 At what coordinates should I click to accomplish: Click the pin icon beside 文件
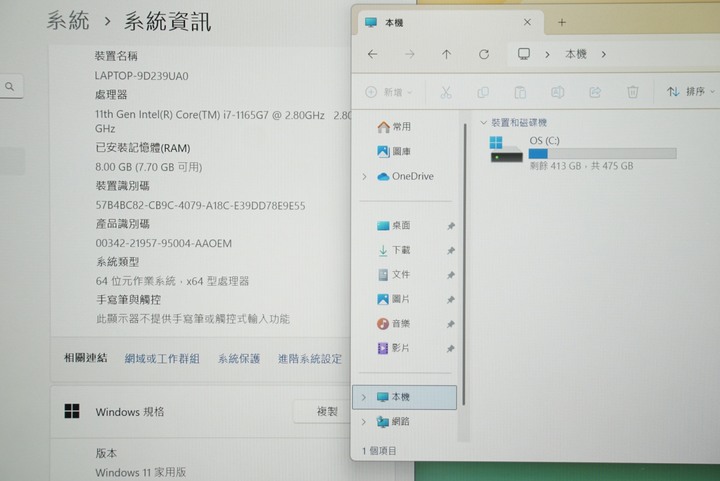[451, 275]
